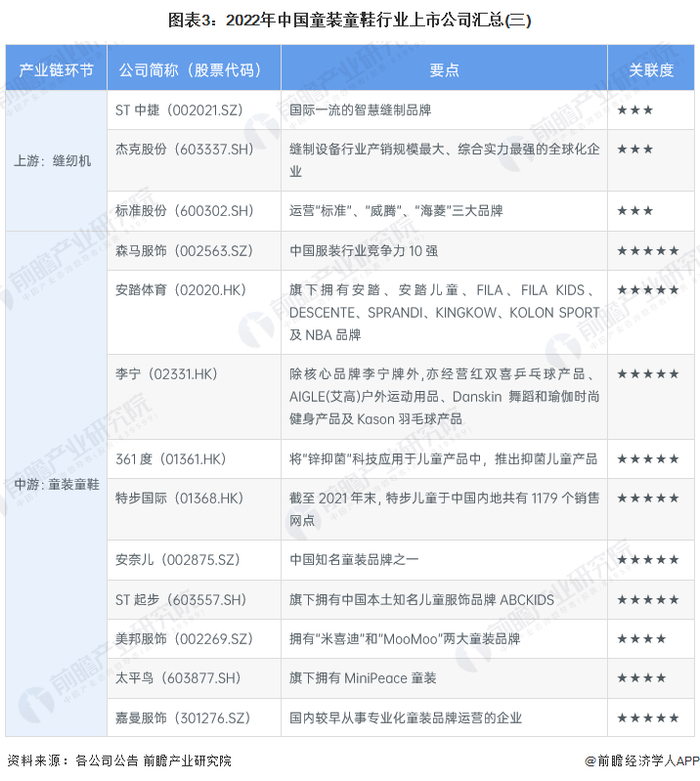Select the 杰克股份 (603337.SH) cell
The height and width of the screenshot is (781, 700).
pos(194,160)
